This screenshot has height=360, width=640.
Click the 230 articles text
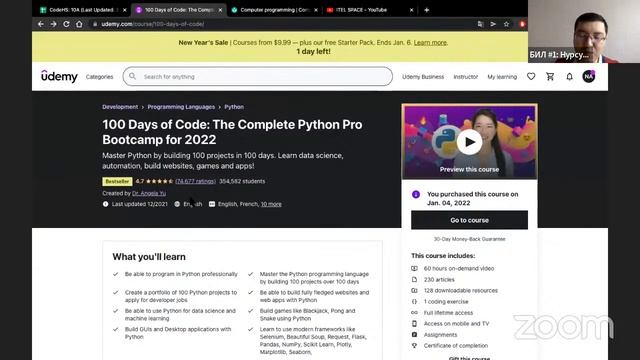(439, 280)
